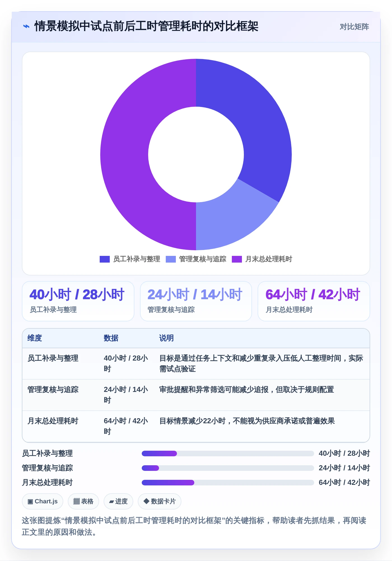
Task: Click the 管理复核与追踪 table row label
Action: pyautogui.click(x=53, y=390)
